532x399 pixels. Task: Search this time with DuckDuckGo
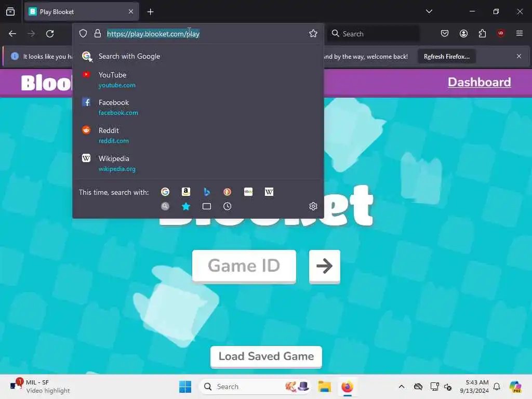click(x=228, y=192)
